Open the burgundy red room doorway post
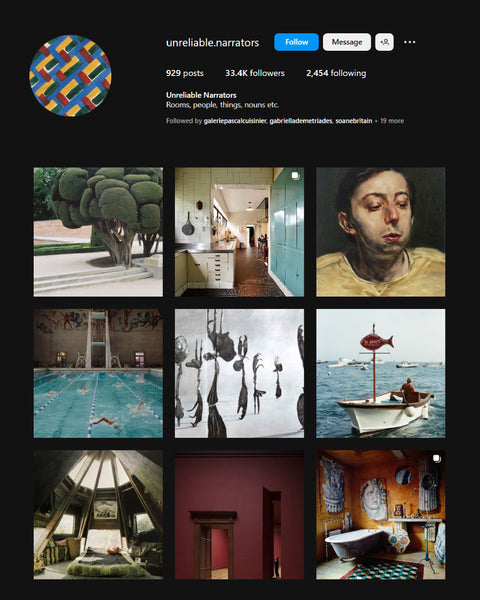This screenshot has height=600, width=480. pos(239,515)
